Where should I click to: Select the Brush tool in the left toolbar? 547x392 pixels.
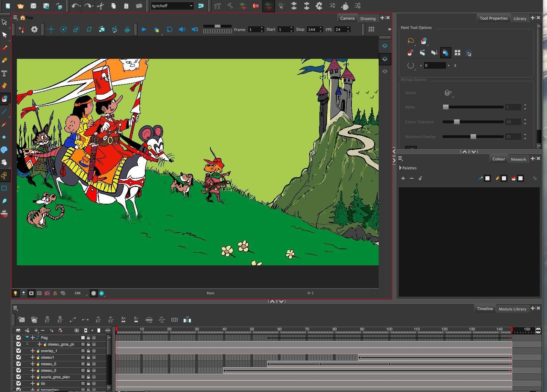pyautogui.click(x=4, y=47)
